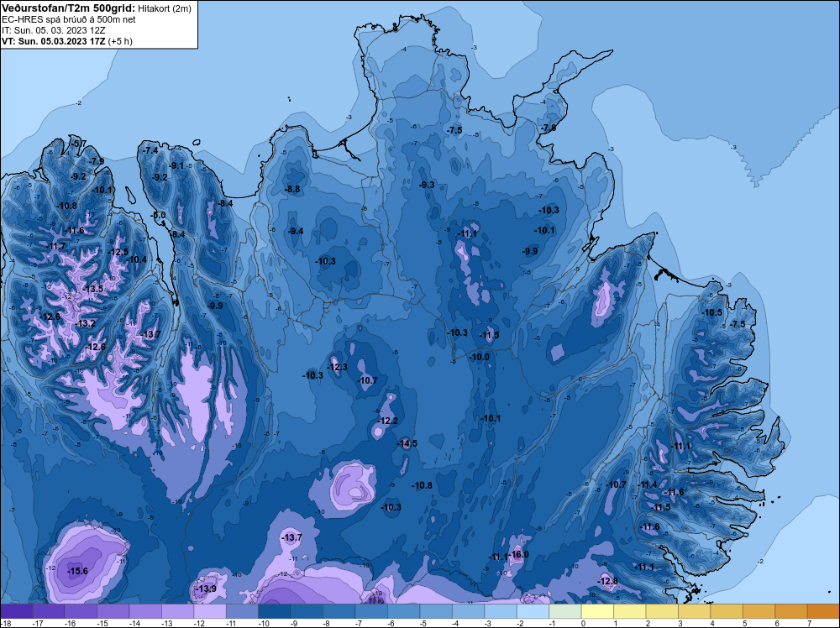
Task: Click the -9.3 temperature value
Action: click(427, 185)
